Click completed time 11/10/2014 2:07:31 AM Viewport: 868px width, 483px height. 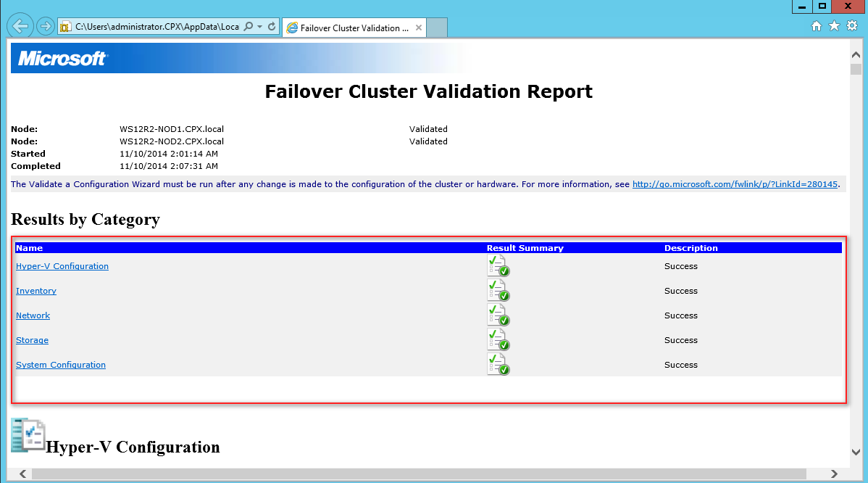(x=169, y=166)
